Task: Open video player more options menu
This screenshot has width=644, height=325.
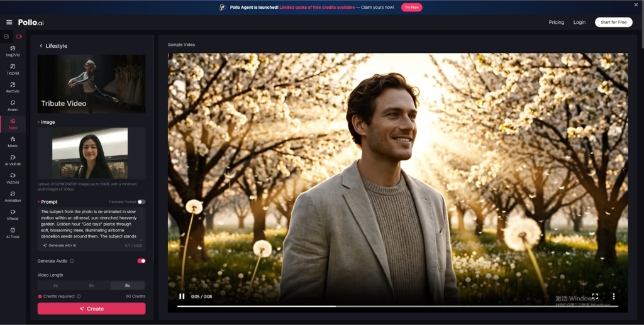Action: click(x=613, y=296)
